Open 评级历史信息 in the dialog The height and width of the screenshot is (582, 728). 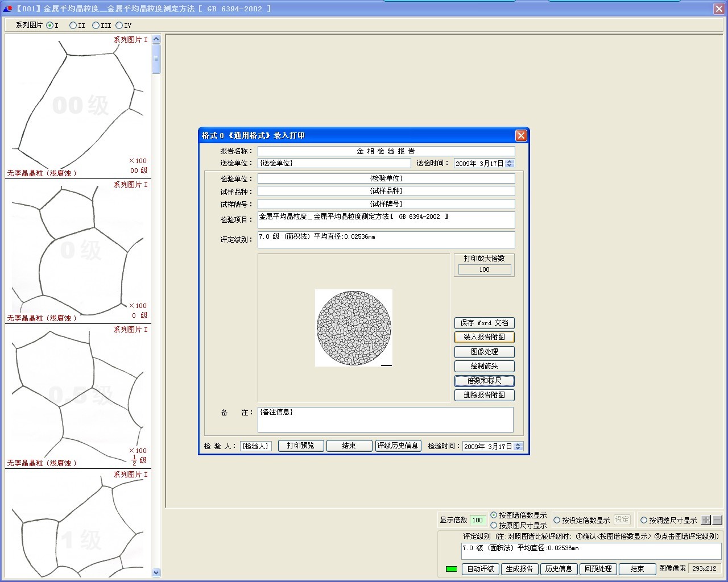point(398,446)
